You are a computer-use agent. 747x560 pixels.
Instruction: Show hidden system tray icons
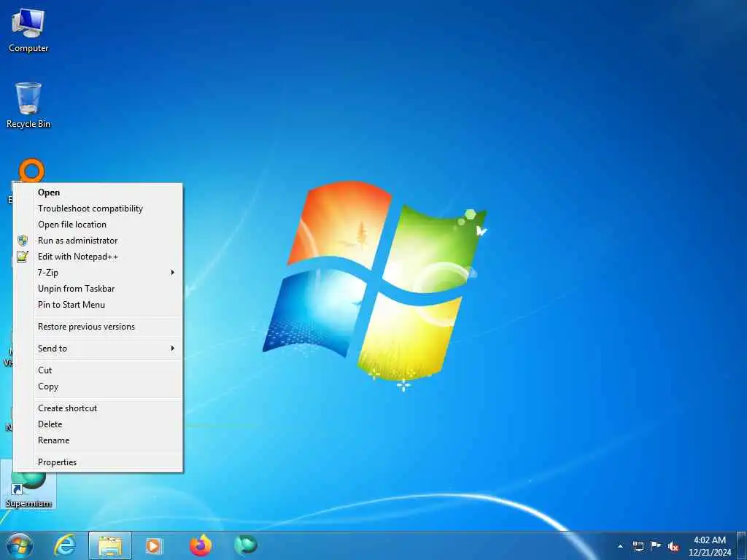click(620, 546)
